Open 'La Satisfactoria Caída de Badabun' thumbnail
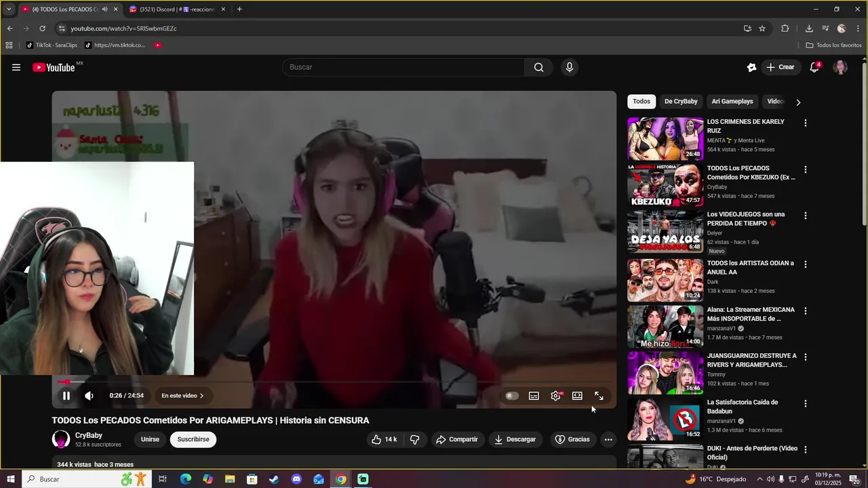Viewport: 868px width, 488px height. point(665,419)
